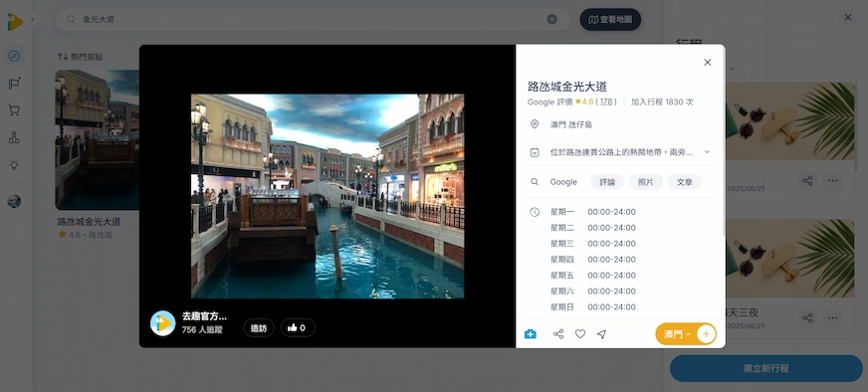Click the 星期一 00:00-24:00 hours row
Screen dimensions: 868x392
point(592,212)
